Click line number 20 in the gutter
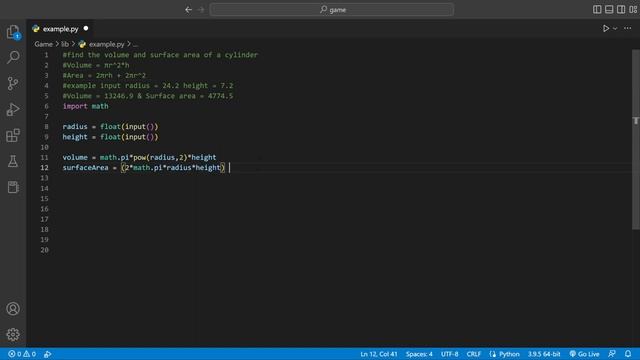Viewport: 640px width, 360px height. point(44,250)
